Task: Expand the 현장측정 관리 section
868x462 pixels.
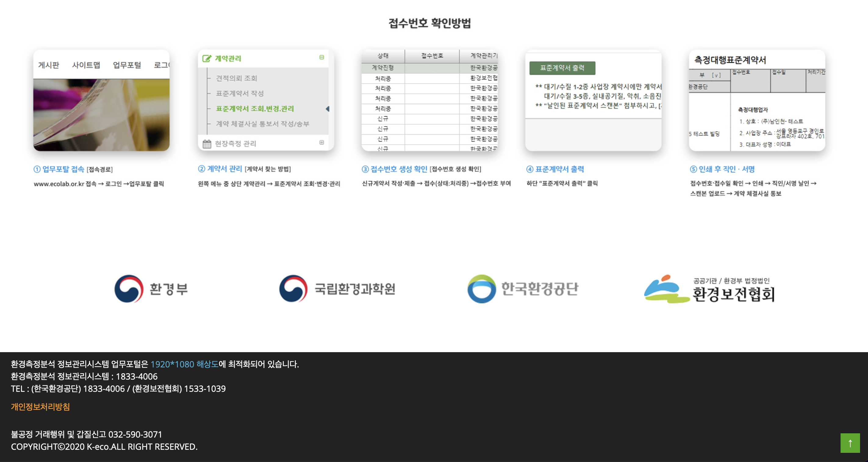Action: click(321, 143)
